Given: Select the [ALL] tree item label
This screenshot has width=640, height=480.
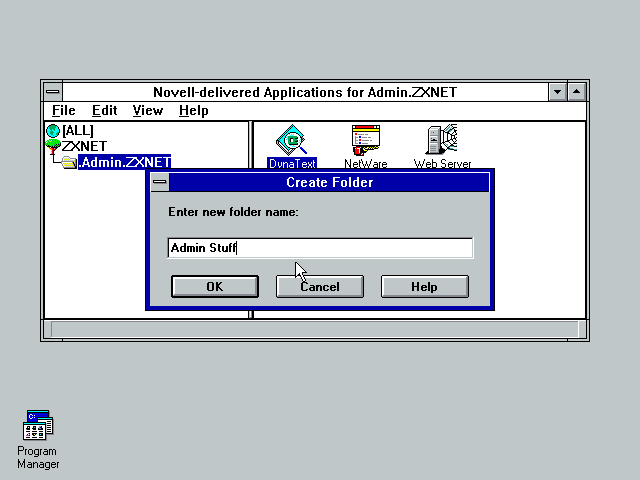Looking at the screenshot, I should click(78, 131).
